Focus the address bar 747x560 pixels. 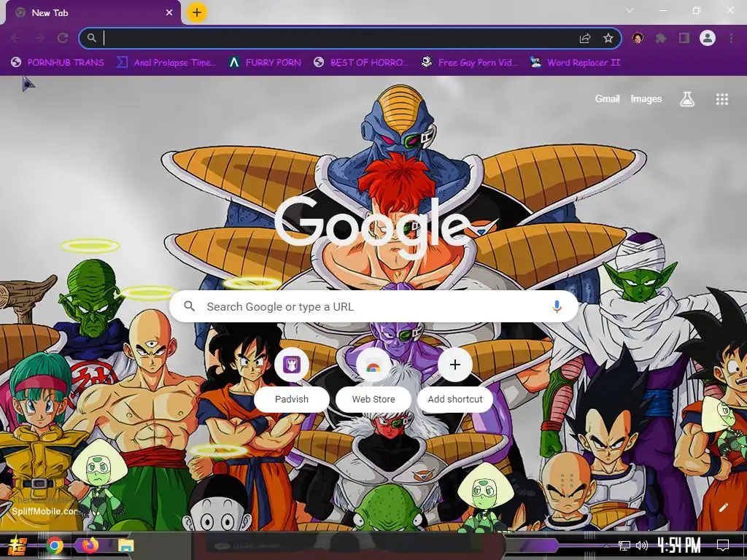tap(350, 38)
